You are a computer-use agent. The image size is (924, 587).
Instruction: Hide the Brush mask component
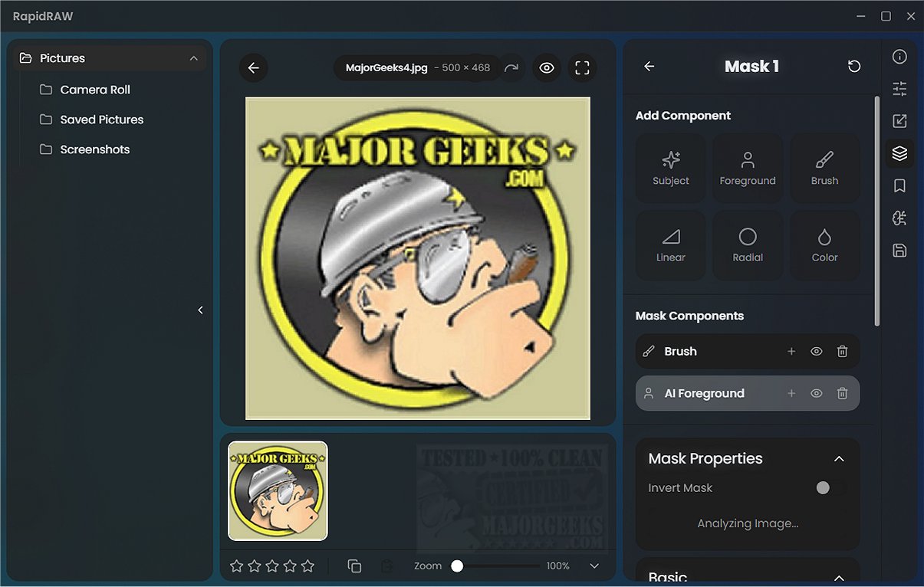(x=817, y=351)
